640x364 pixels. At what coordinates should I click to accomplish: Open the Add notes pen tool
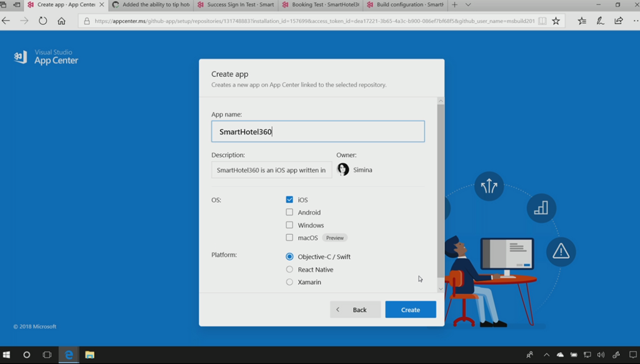(600, 21)
